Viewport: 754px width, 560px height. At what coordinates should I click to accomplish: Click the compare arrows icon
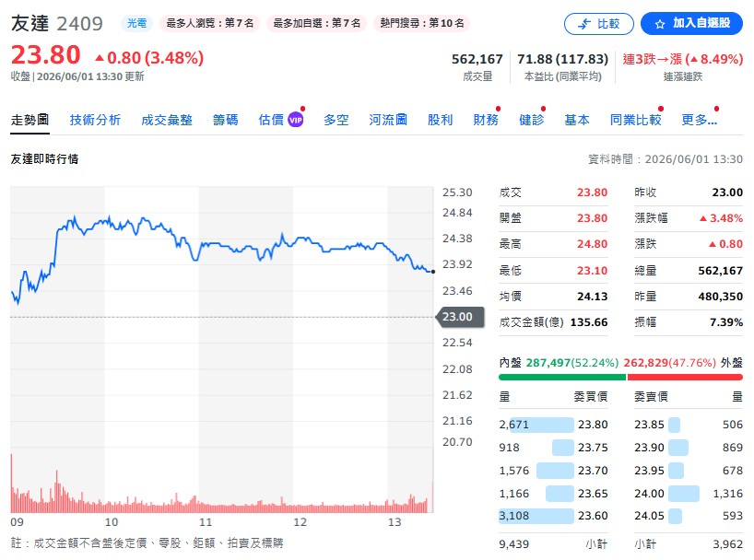point(583,24)
